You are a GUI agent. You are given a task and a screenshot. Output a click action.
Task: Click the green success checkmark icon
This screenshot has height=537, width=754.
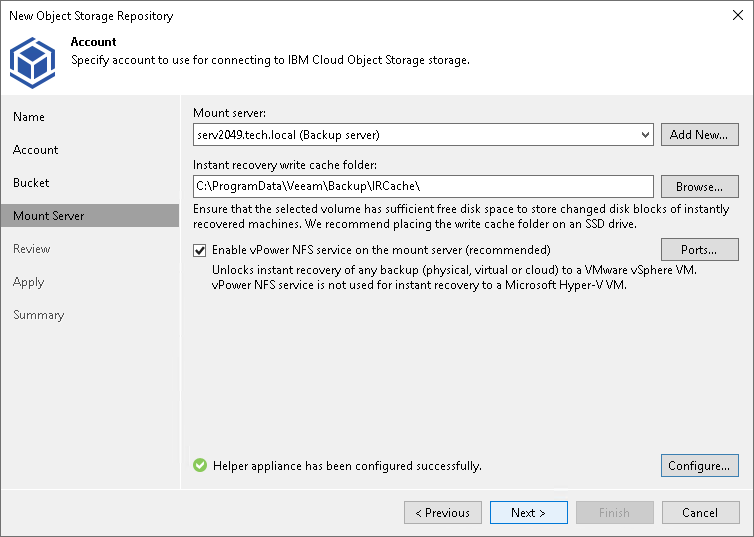[200, 465]
